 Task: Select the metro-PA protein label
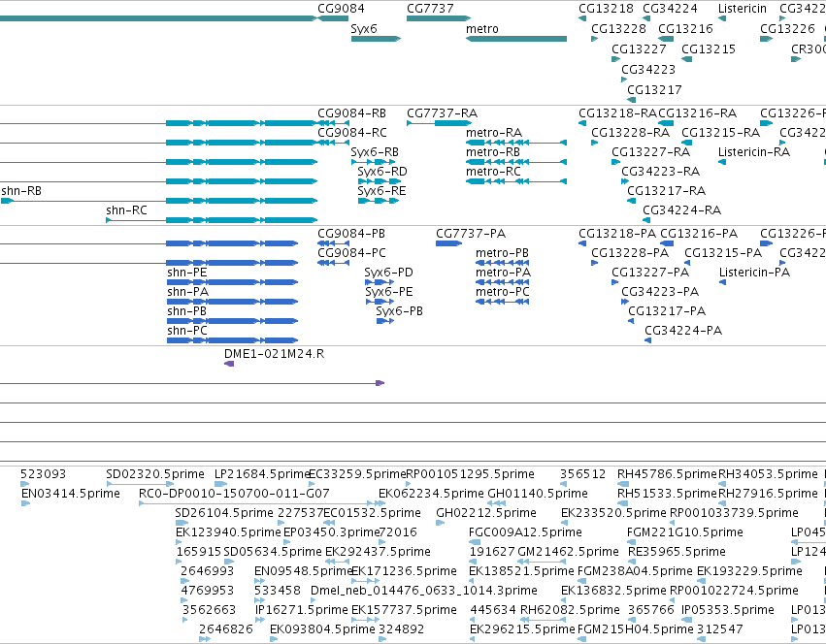pos(503,273)
